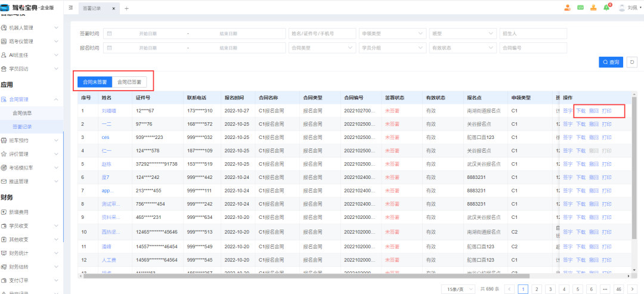This screenshot has height=294, width=644.
Task: Open 签署记录 in the sidebar
Action: [22, 127]
